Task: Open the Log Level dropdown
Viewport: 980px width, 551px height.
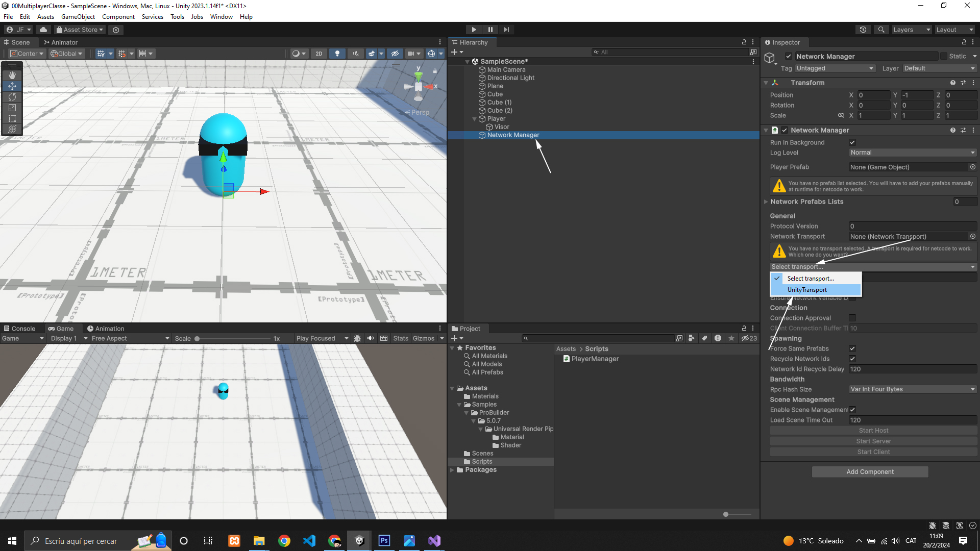Action: coord(912,153)
